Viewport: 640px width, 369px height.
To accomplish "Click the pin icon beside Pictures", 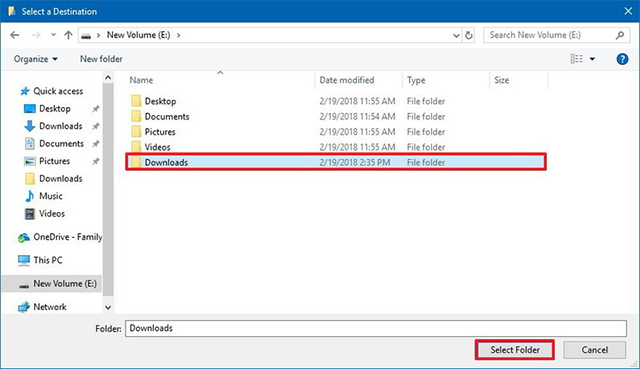I will (96, 162).
